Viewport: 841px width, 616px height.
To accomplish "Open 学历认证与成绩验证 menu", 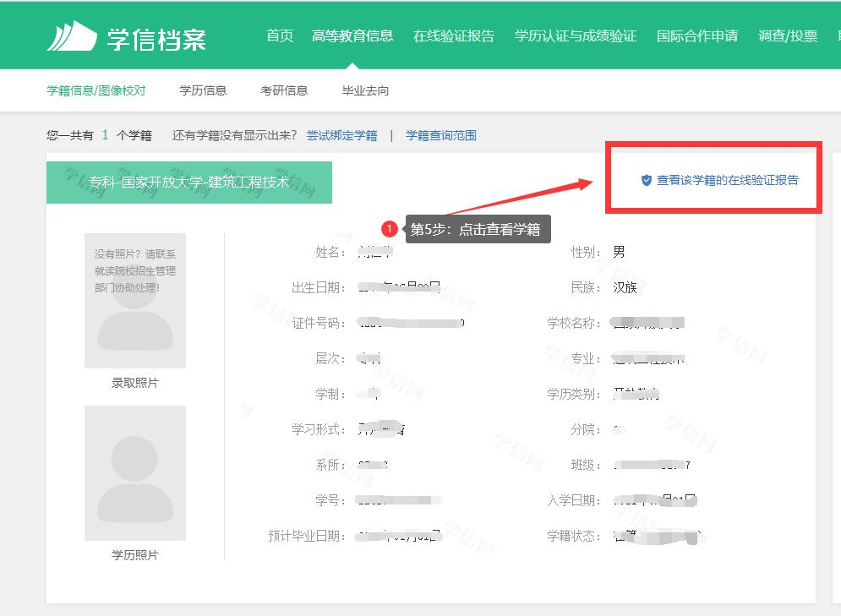I will tap(576, 36).
